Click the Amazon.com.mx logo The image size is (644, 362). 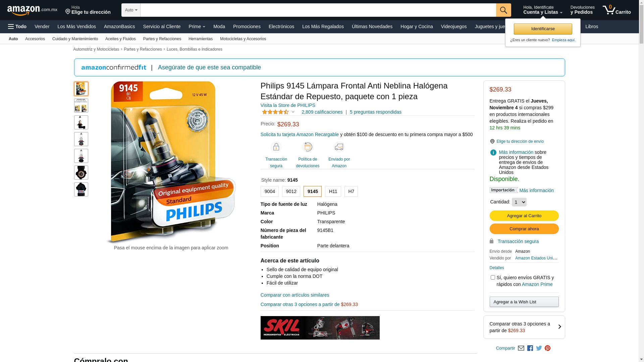coord(32,10)
